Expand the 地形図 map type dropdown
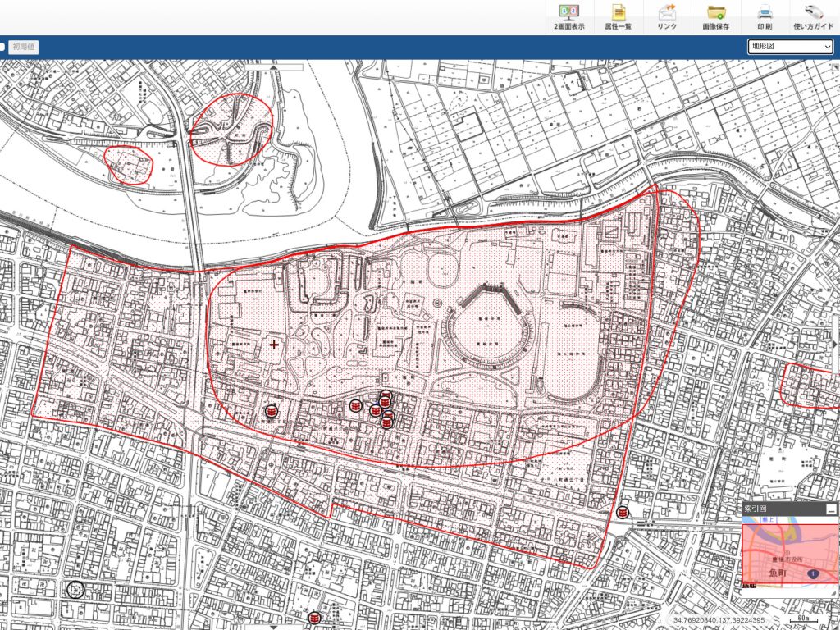Screen dimensions: 840x630 791,47
